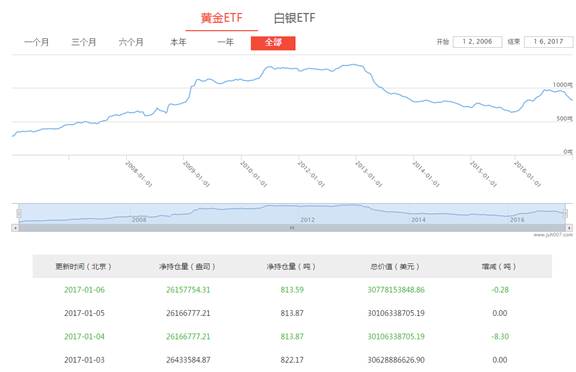The height and width of the screenshot is (372, 576).
Task: Click the date 2017-01-05
Action: 84,313
